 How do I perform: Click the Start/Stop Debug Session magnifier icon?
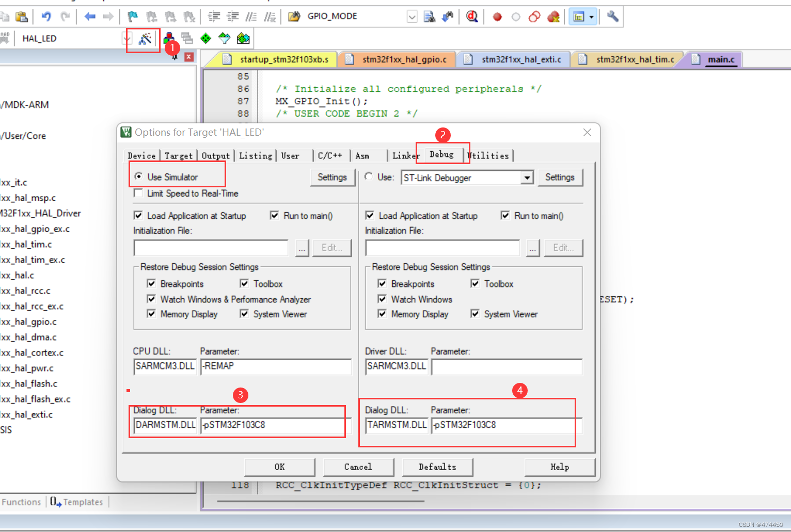pos(472,17)
